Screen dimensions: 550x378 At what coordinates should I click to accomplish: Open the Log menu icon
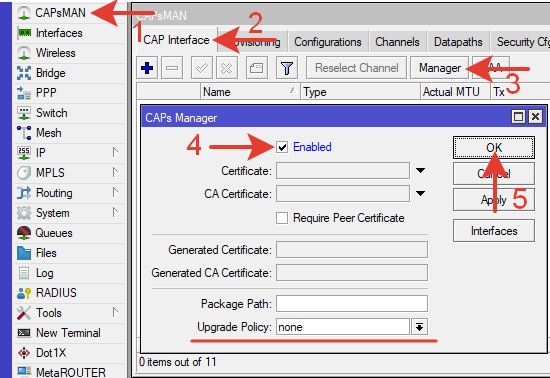point(24,273)
